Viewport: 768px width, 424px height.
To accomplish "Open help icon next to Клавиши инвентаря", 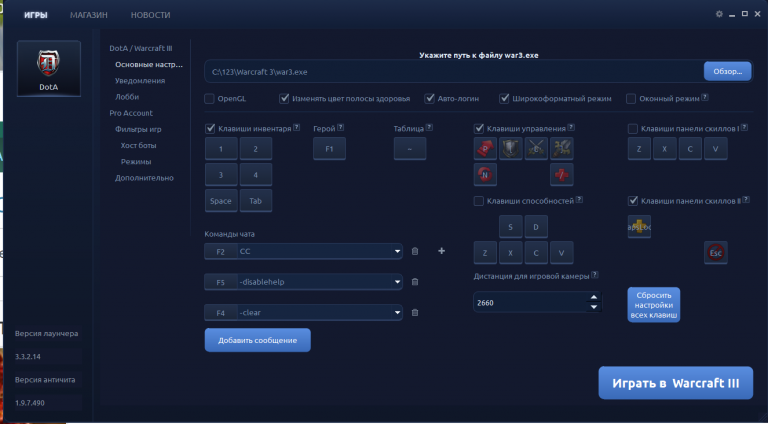I will tap(296, 127).
